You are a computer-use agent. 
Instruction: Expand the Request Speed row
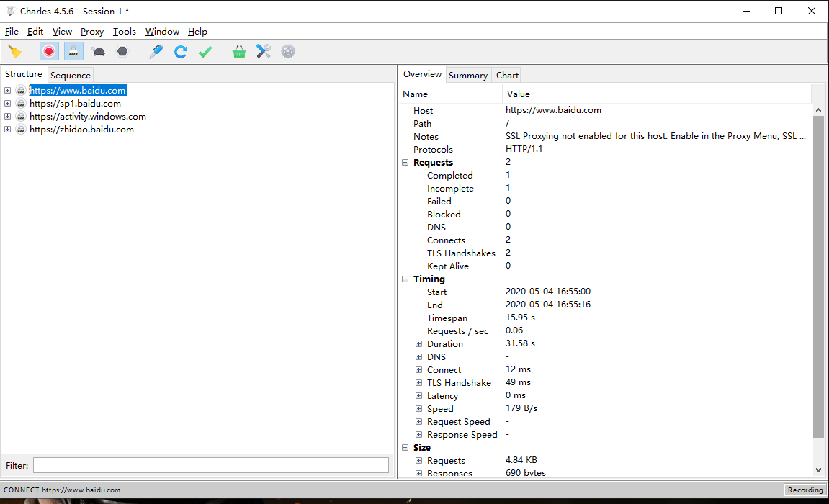tap(418, 422)
